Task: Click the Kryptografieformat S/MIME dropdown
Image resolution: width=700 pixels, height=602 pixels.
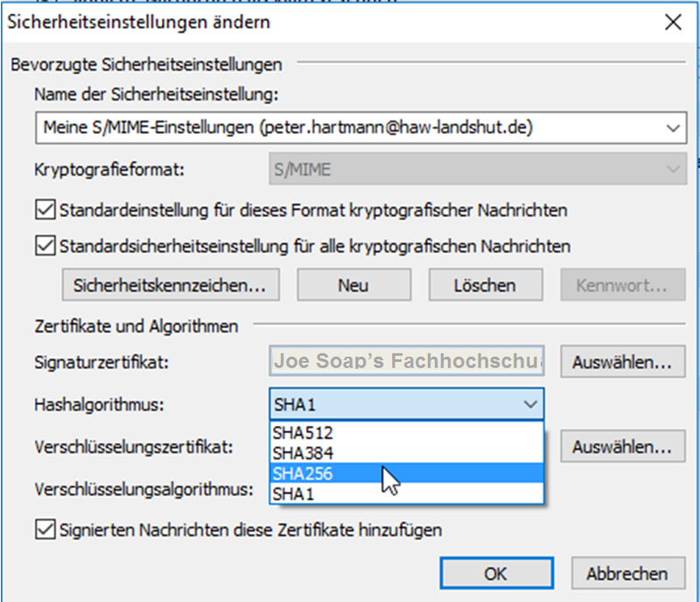Action: [477, 169]
